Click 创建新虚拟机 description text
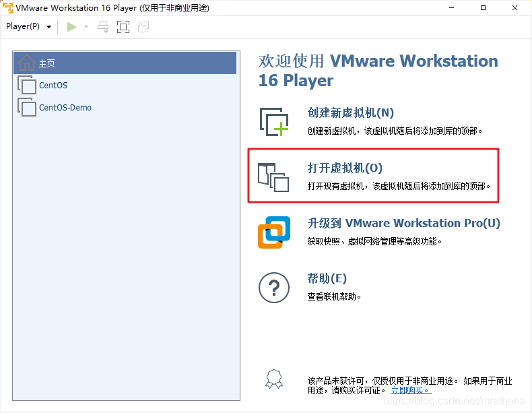The height and width of the screenshot is (413, 532). (x=395, y=131)
